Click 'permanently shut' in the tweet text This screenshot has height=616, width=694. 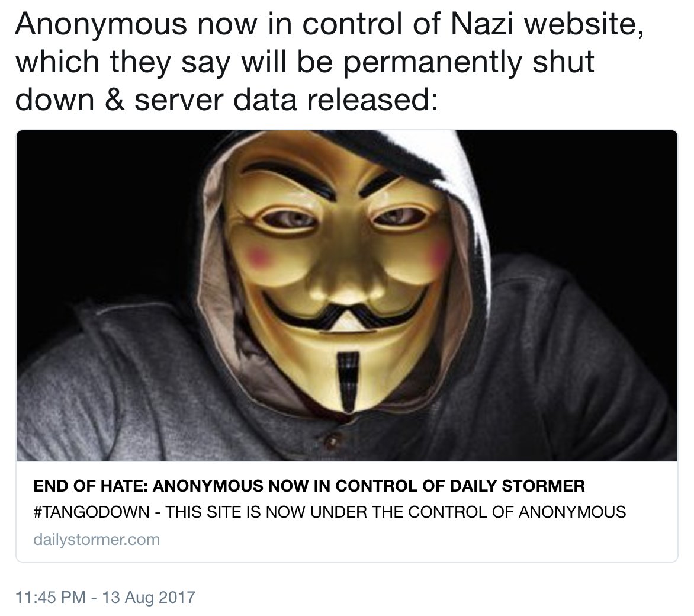[x=469, y=62]
